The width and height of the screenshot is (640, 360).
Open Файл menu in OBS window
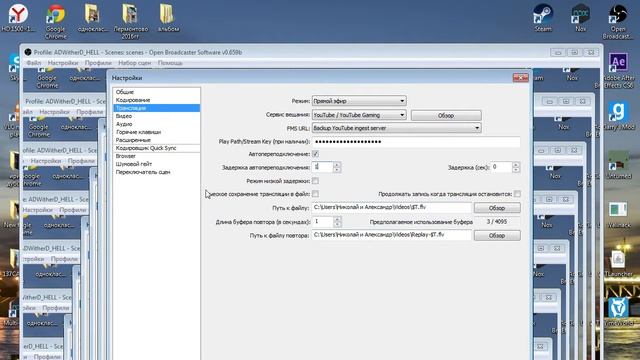[33, 63]
